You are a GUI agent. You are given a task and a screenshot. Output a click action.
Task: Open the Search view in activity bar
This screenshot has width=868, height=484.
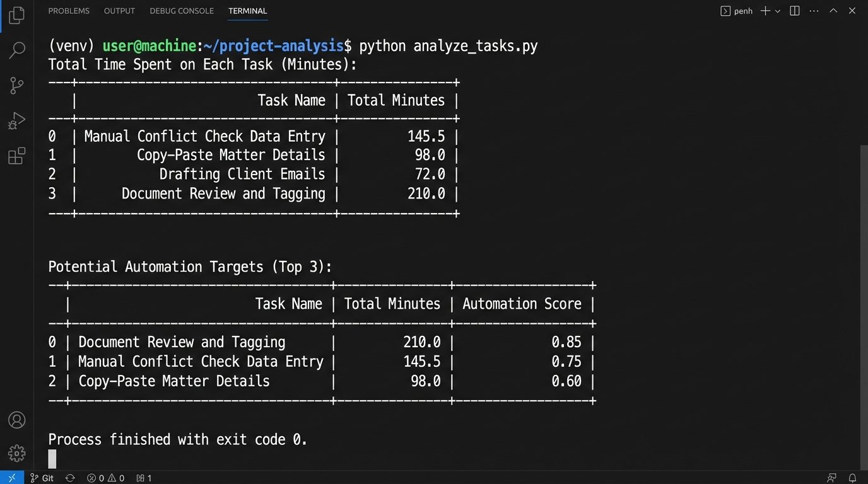16,50
